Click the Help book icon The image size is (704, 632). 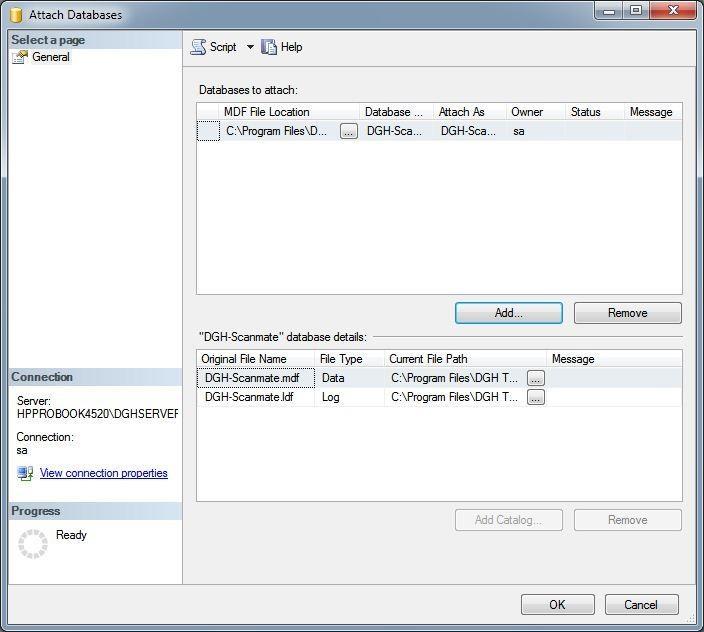pos(269,47)
